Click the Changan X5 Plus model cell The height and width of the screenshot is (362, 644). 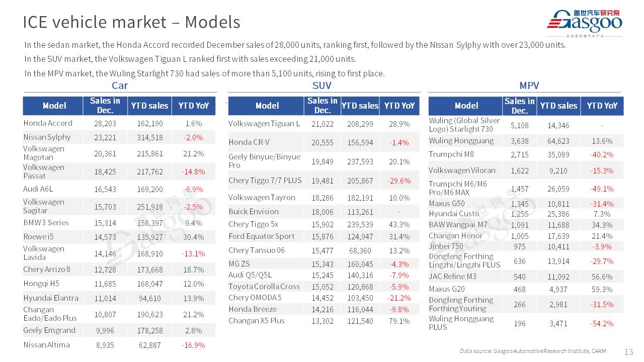pyautogui.click(x=257, y=320)
